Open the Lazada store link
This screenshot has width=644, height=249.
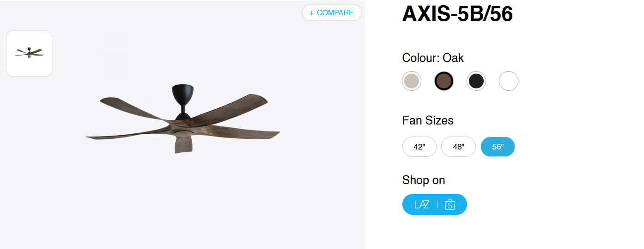pos(422,205)
